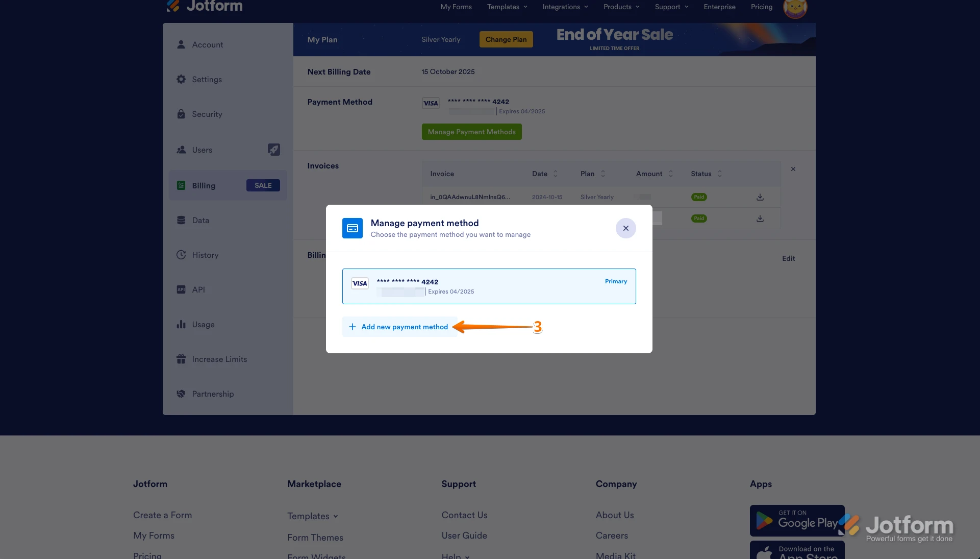The image size is (980, 559).
Task: Open the user avatar menu
Action: coord(794,8)
